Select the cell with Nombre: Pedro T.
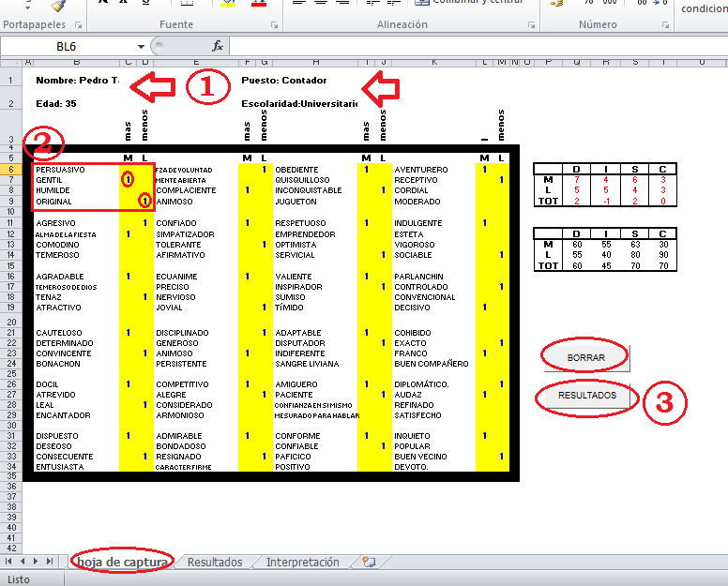The height and width of the screenshot is (586, 728). click(x=77, y=80)
